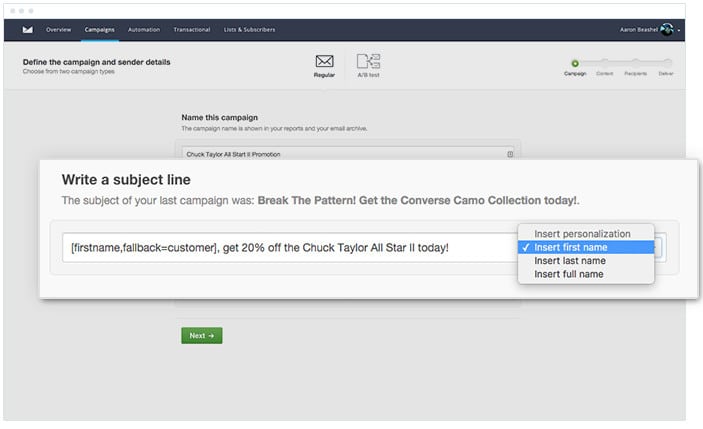Open the Overview tab
The height and width of the screenshot is (429, 703).
click(58, 30)
